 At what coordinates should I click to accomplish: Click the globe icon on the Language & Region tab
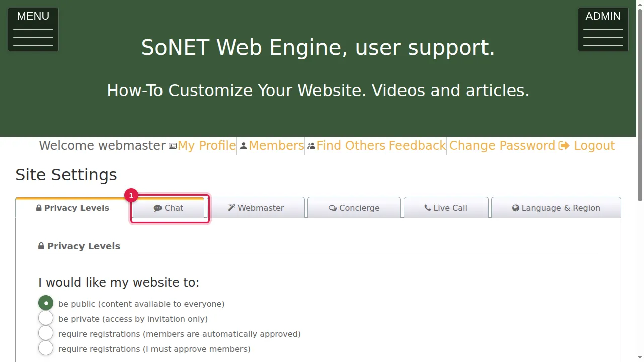(x=516, y=208)
